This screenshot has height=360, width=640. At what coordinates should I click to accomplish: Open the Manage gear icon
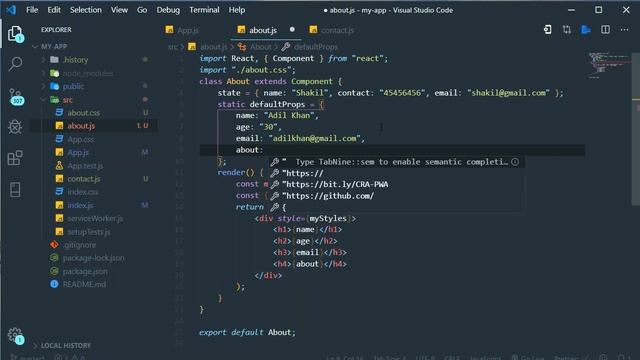(16, 336)
